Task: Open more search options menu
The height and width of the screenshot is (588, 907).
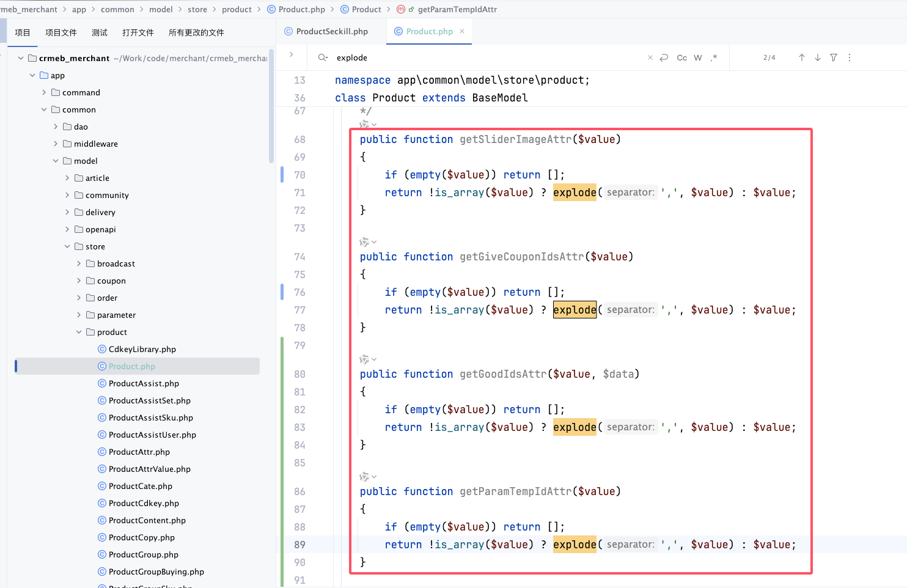Action: (850, 57)
